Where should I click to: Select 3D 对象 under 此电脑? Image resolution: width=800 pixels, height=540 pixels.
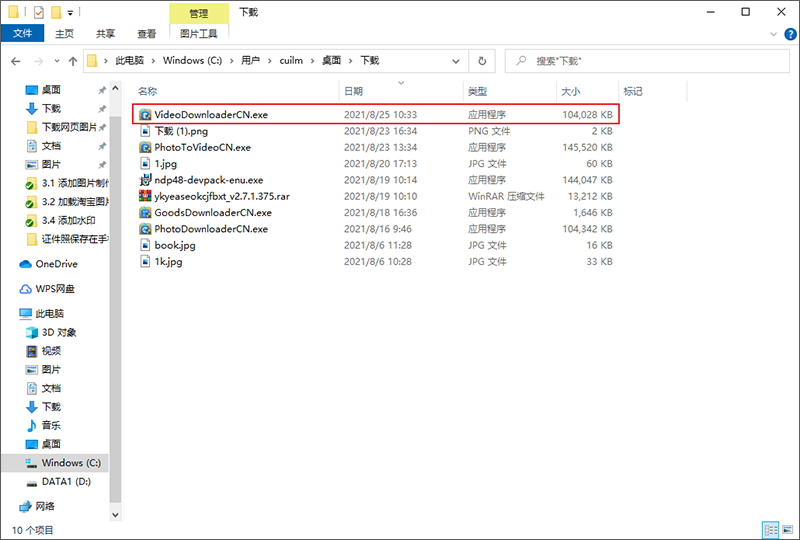[51, 332]
